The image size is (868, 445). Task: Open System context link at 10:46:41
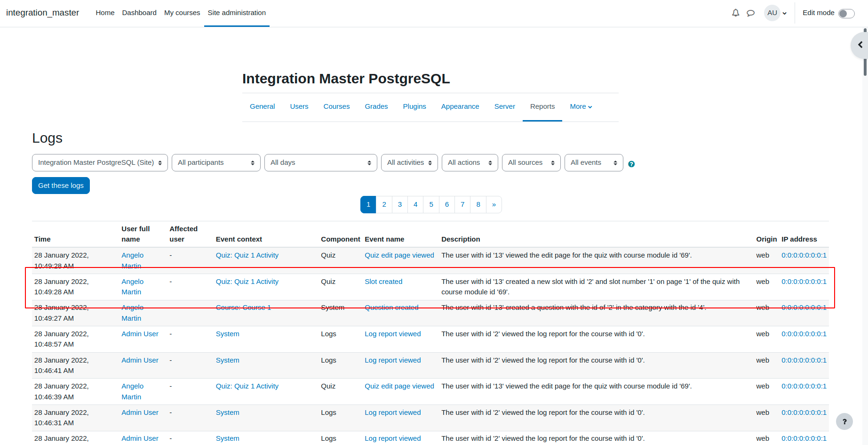click(228, 360)
